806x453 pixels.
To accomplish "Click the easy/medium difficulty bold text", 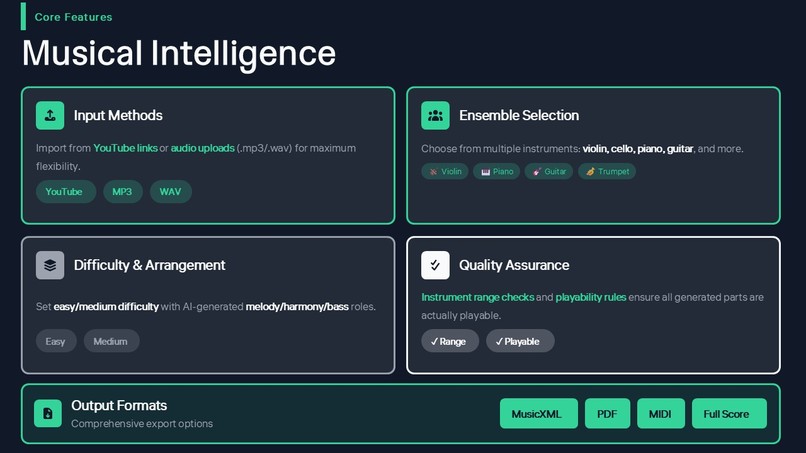I will click(x=106, y=306).
